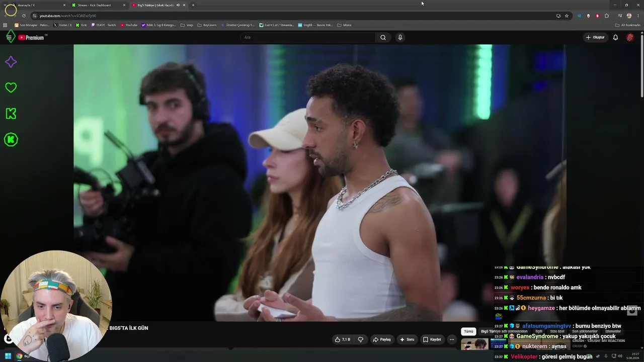Close the Stream - Kick Dashboard tab
644x362 pixels.
124,5
